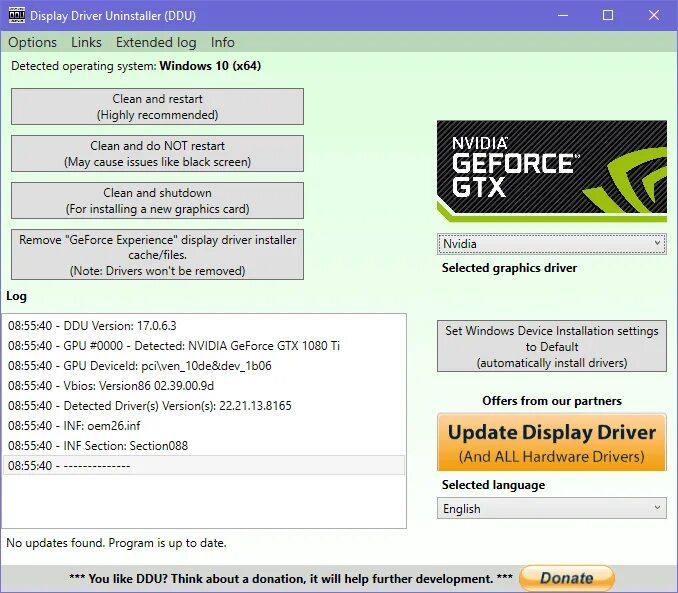Click Clean and do NOT restart button
This screenshot has width=678, height=593.
pyautogui.click(x=157, y=154)
